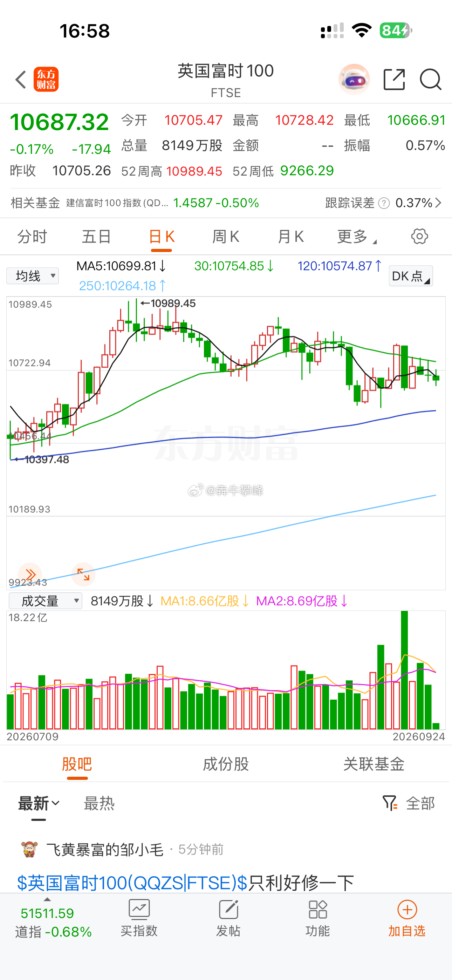Tap the 跟踪误差 0.37% value
Screen dimensions: 452x980
[x=414, y=203]
